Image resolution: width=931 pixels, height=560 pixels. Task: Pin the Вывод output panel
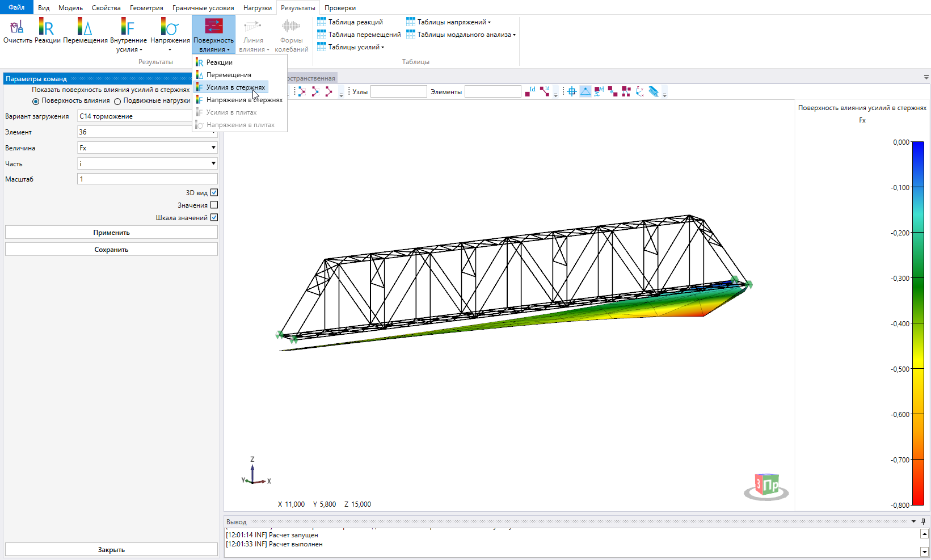pos(923,521)
